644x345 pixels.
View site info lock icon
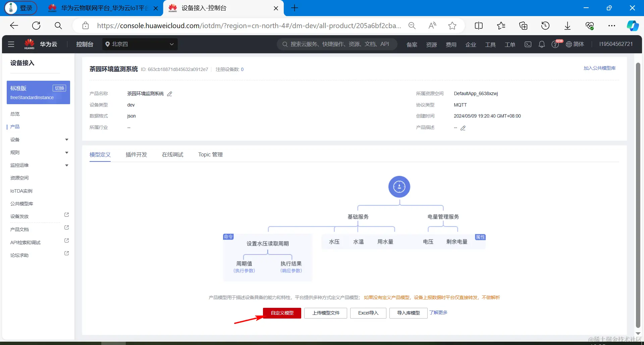click(x=86, y=26)
